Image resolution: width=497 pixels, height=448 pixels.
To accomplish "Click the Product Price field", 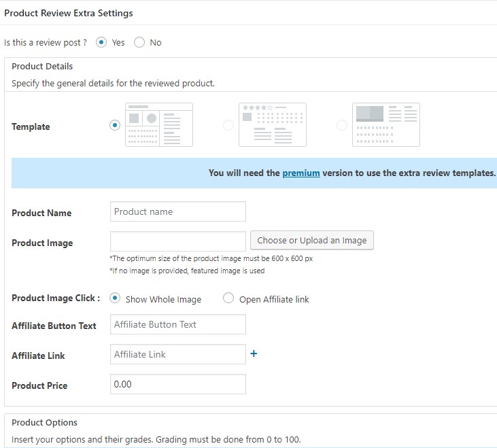I will [177, 384].
